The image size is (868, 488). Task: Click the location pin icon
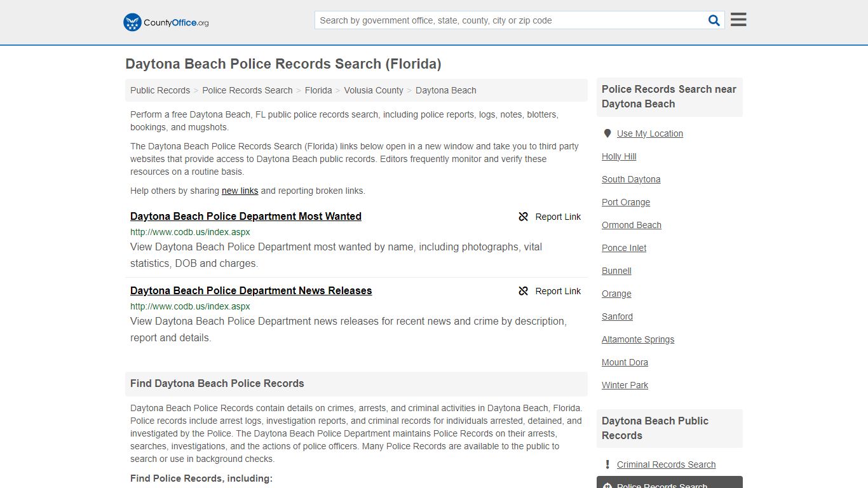click(607, 133)
